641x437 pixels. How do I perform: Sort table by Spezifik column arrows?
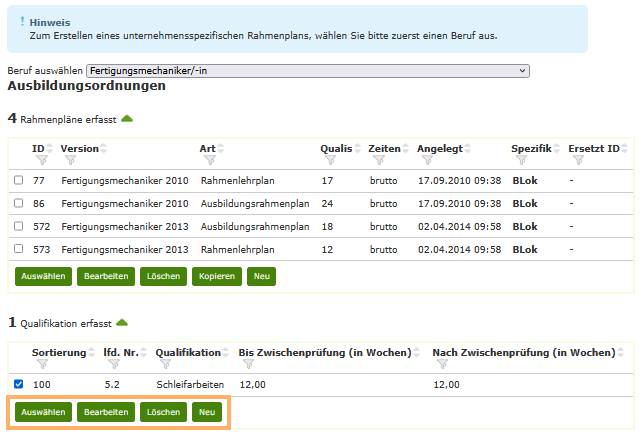[556, 148]
